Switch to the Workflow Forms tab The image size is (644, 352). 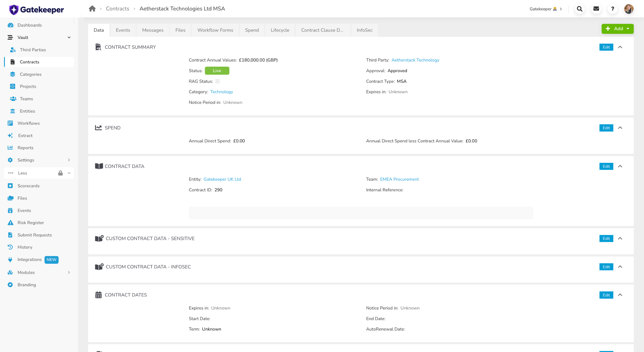pos(215,30)
